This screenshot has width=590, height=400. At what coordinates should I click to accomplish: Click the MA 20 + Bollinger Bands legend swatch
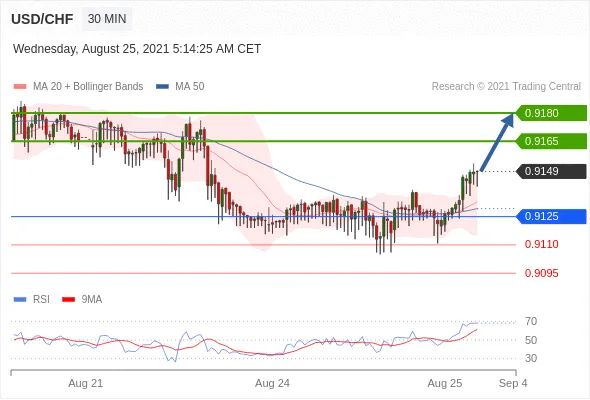point(20,87)
